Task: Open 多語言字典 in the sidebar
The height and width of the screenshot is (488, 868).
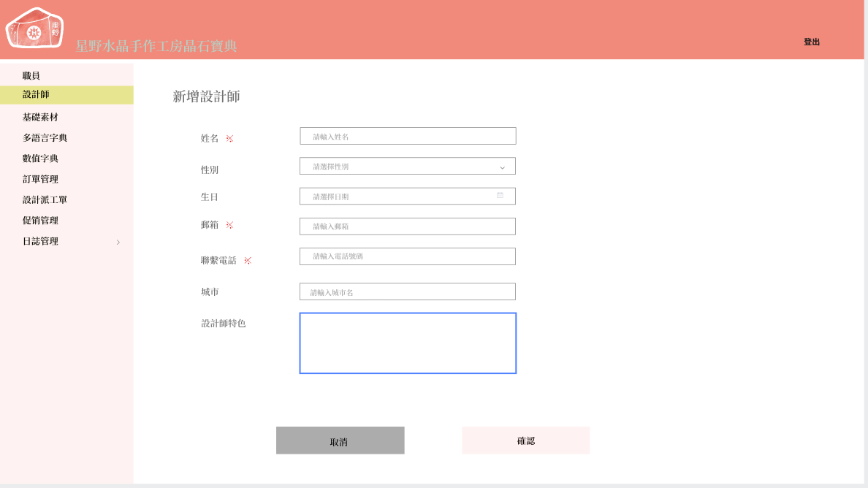Action: tap(45, 138)
